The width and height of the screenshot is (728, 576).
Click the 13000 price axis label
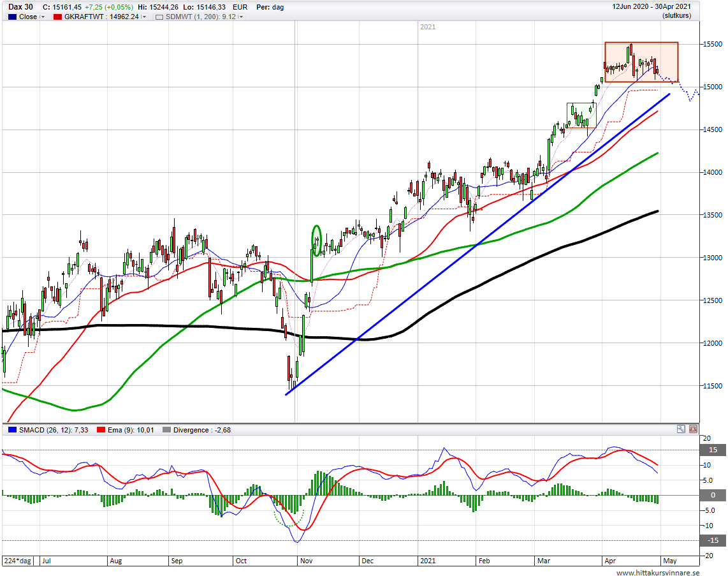(713, 258)
